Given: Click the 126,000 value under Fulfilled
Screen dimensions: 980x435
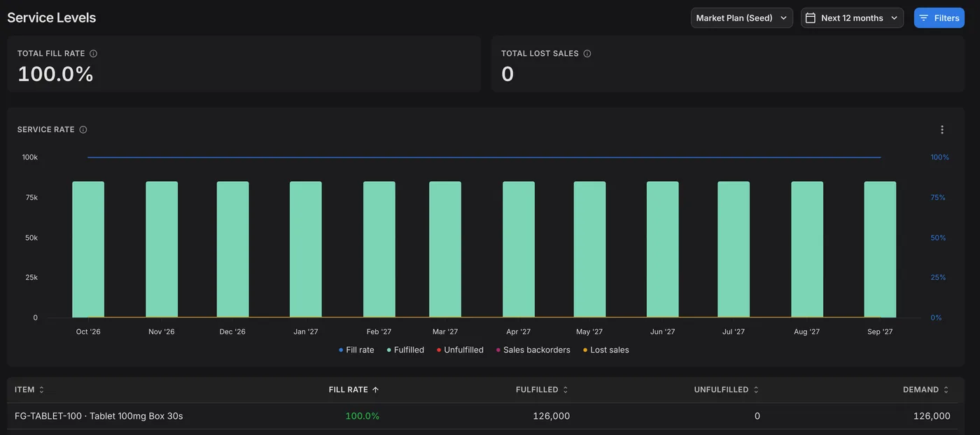Looking at the screenshot, I should point(551,416).
